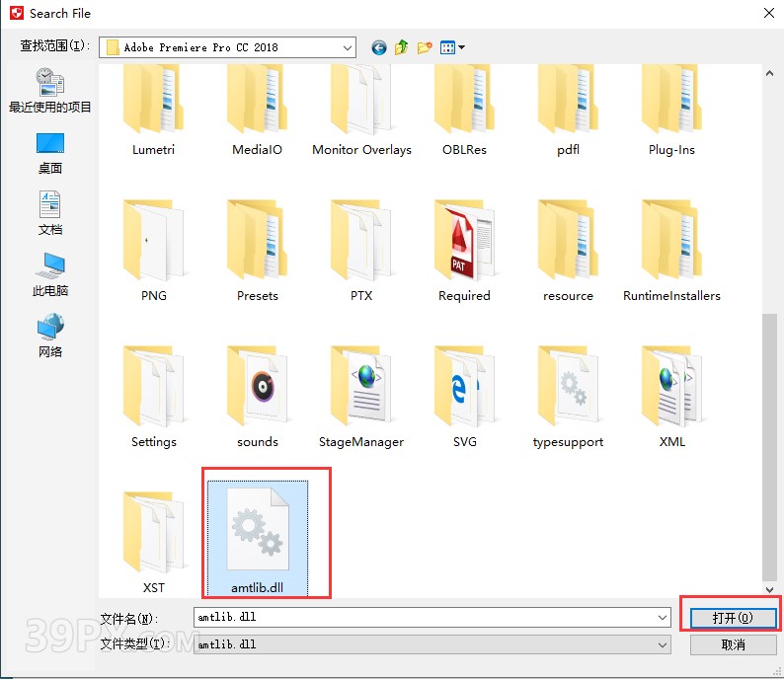Expand the Adobe Premiere Pro CC 2018 location dropdown

pos(347,48)
